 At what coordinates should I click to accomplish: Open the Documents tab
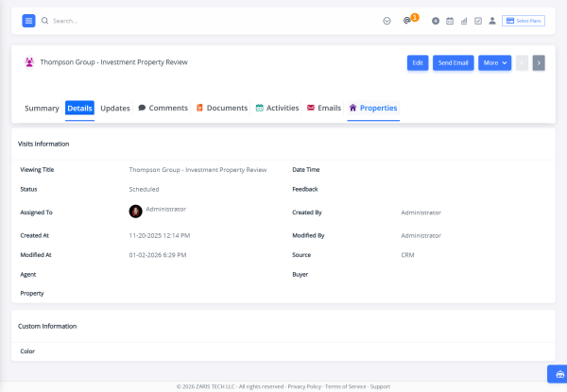222,108
